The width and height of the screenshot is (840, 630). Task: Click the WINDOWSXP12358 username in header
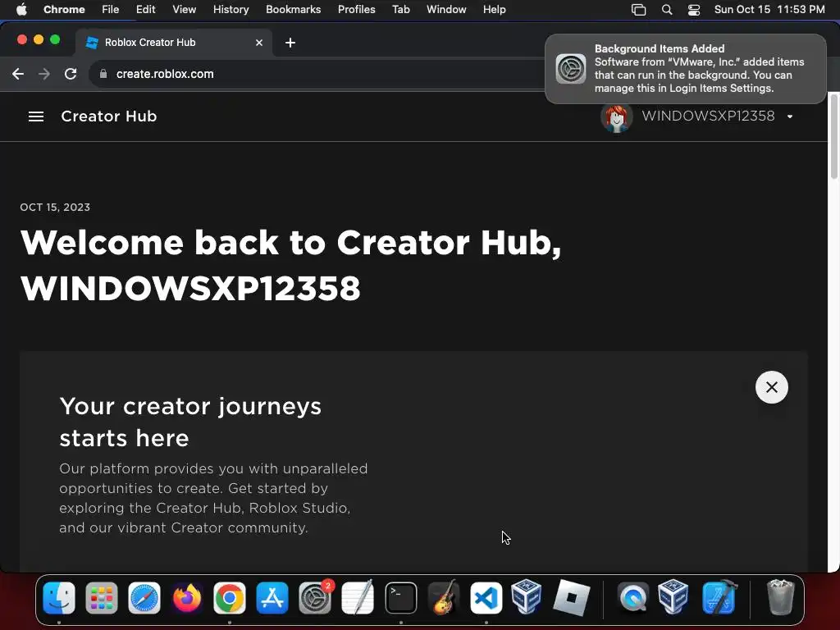(x=708, y=116)
